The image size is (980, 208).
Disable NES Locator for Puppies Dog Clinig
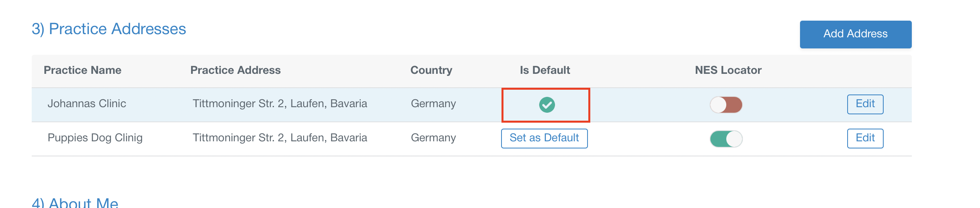coord(726,139)
